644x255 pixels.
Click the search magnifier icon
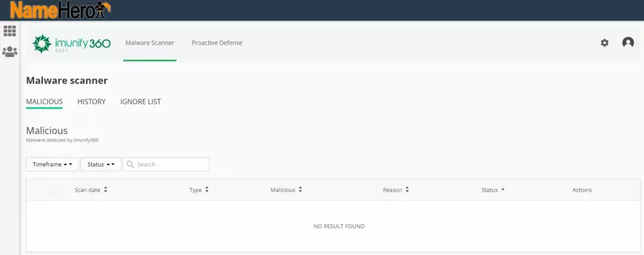130,165
